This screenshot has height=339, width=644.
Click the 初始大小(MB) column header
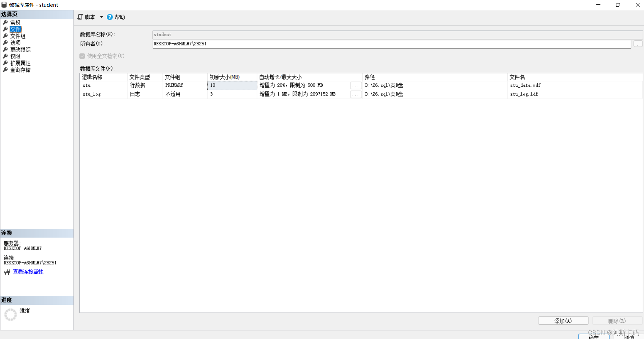(232, 77)
